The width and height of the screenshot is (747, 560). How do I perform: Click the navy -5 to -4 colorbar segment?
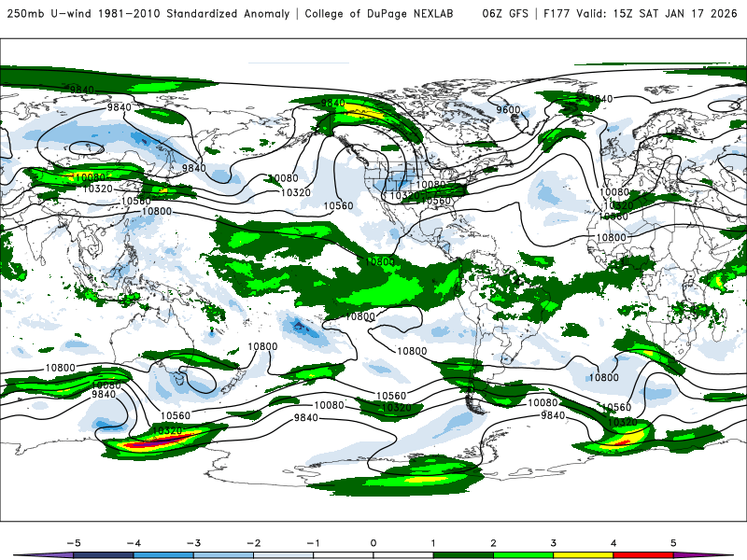[x=104, y=555]
